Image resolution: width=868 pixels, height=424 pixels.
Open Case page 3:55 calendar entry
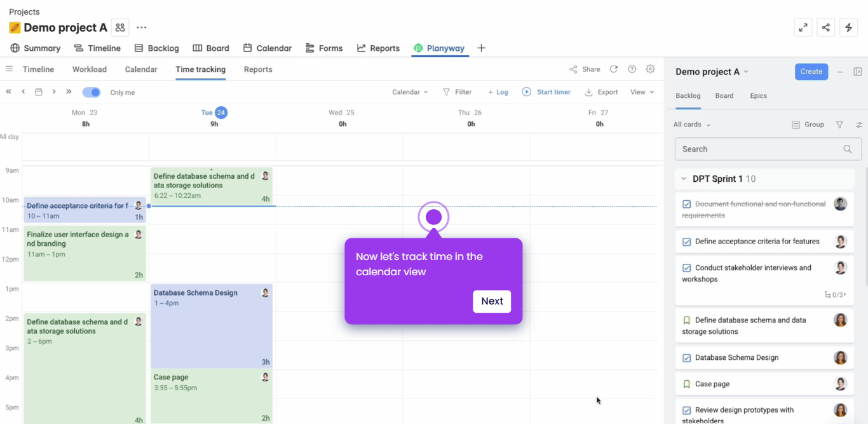coord(212,397)
